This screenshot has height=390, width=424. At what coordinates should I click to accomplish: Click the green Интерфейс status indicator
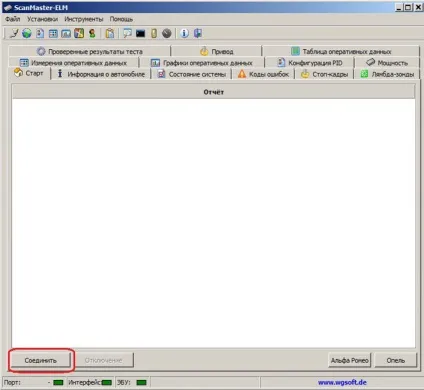(x=107, y=382)
